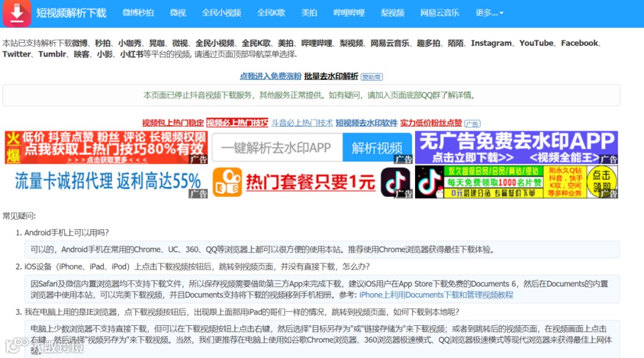Image resolution: width=644 pixels, height=358 pixels.
Task: Click the TikTok logo in the green banner
Action: [x=429, y=182]
